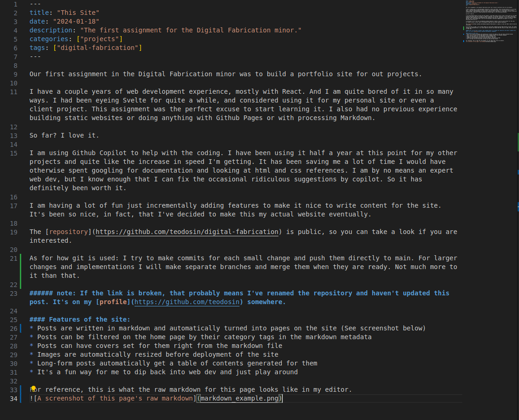
Task: Click the "Images are automatically resized" bullet line
Action: click(x=154, y=355)
